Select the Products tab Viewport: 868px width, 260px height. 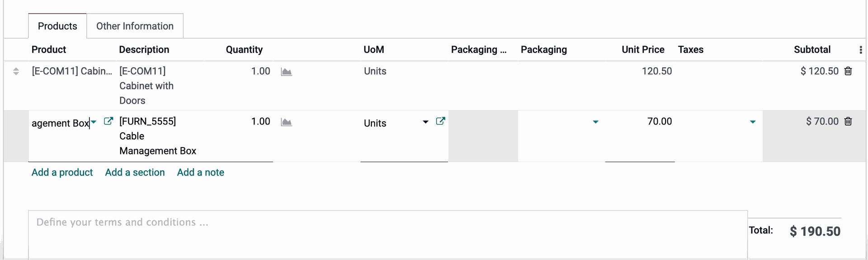point(57,26)
